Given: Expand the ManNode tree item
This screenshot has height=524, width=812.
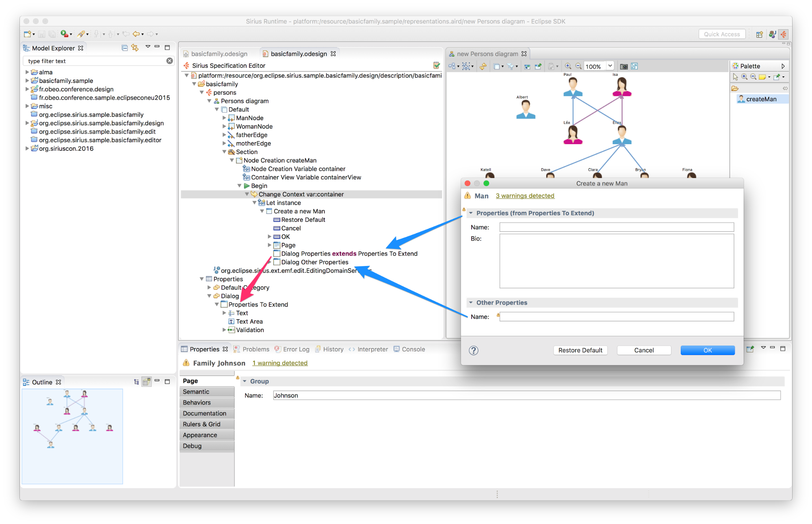Looking at the screenshot, I should pos(224,118).
